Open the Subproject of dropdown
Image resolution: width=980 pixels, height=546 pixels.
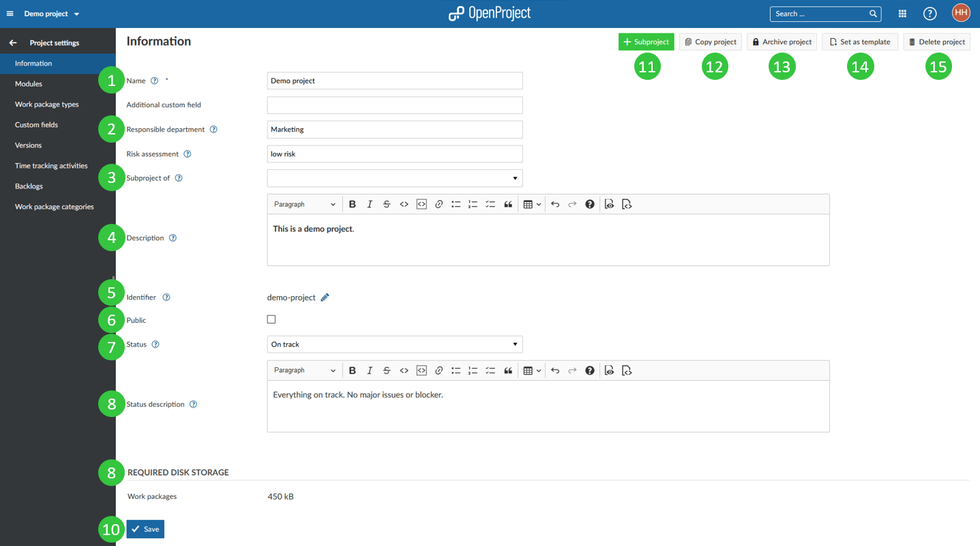click(x=395, y=178)
